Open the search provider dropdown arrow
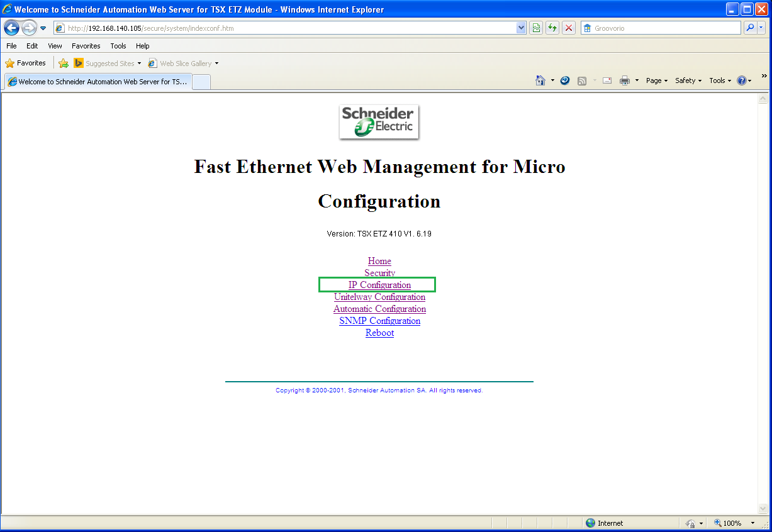This screenshot has height=532, width=772. pyautogui.click(x=761, y=28)
